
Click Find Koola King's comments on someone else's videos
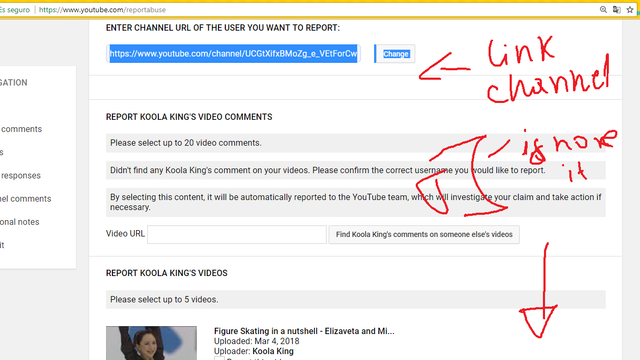point(424,234)
